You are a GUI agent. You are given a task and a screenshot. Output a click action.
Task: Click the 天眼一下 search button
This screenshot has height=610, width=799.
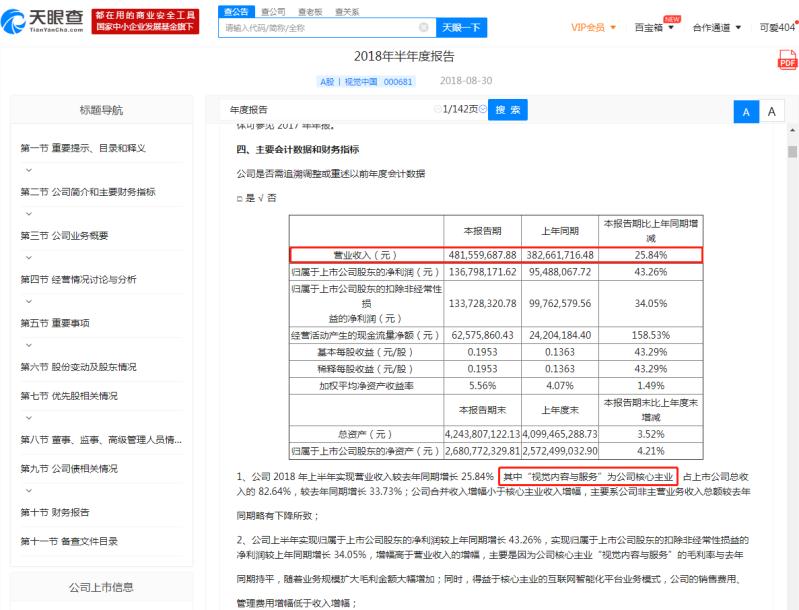[460, 28]
